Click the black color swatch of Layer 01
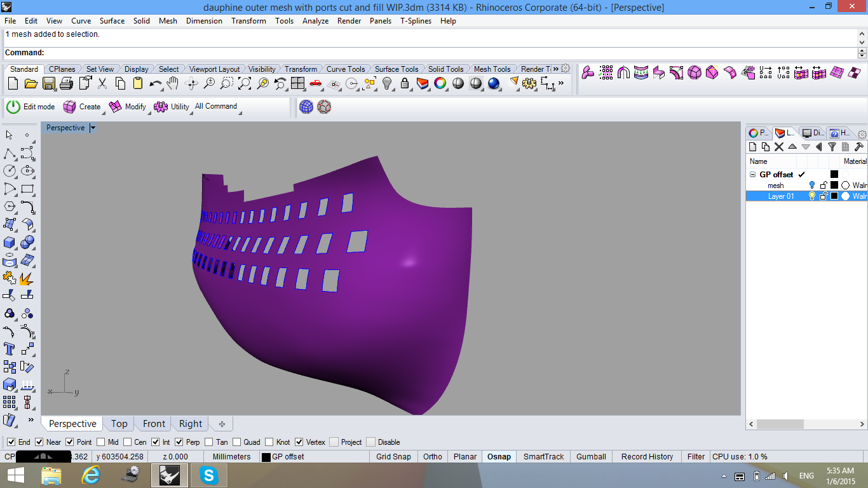The width and height of the screenshot is (868, 488). tap(834, 196)
